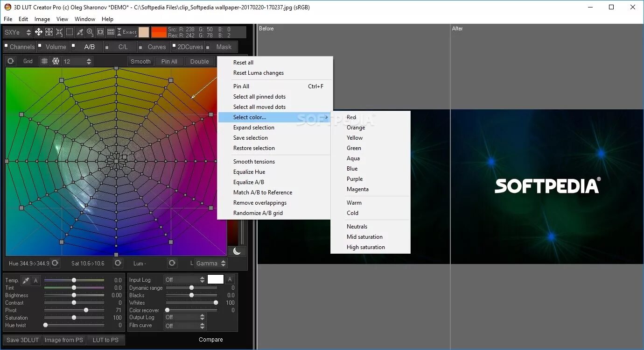Select the eyedropper color picker tool
Screen dimensions: 644x350
click(x=79, y=32)
